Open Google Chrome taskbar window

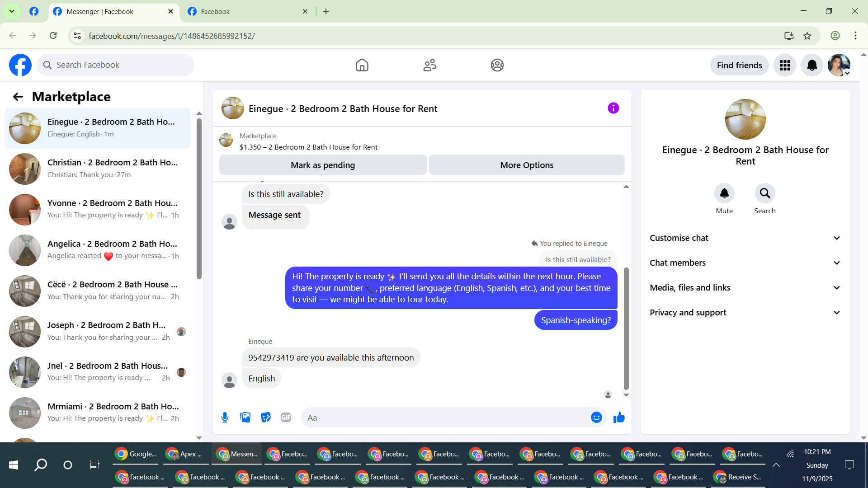pyautogui.click(x=136, y=454)
